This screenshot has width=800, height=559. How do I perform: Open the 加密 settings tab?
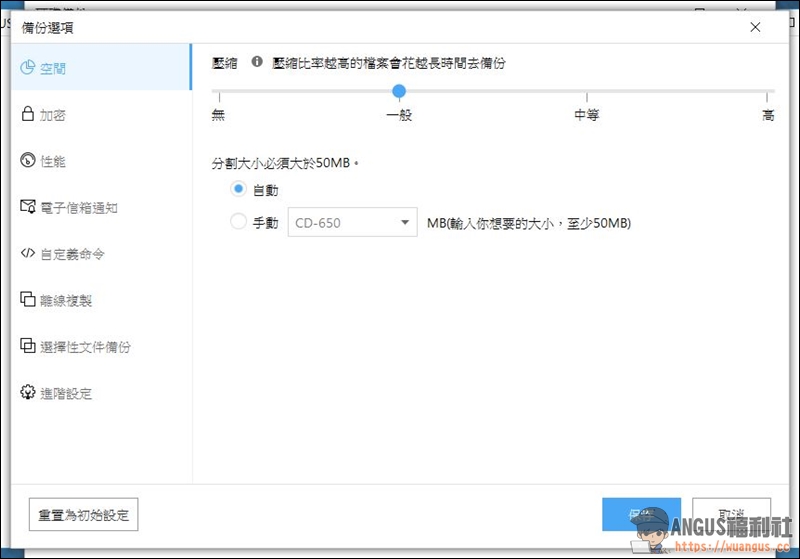point(53,115)
